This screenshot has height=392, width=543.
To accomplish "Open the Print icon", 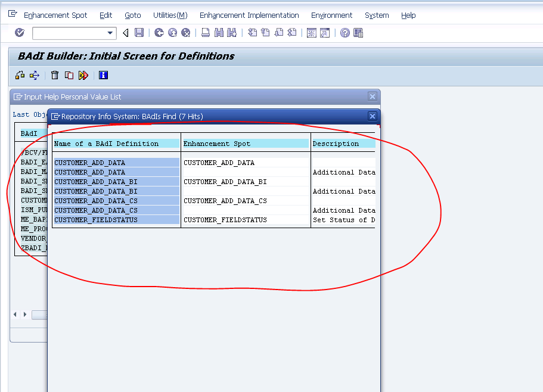I will pyautogui.click(x=205, y=33).
